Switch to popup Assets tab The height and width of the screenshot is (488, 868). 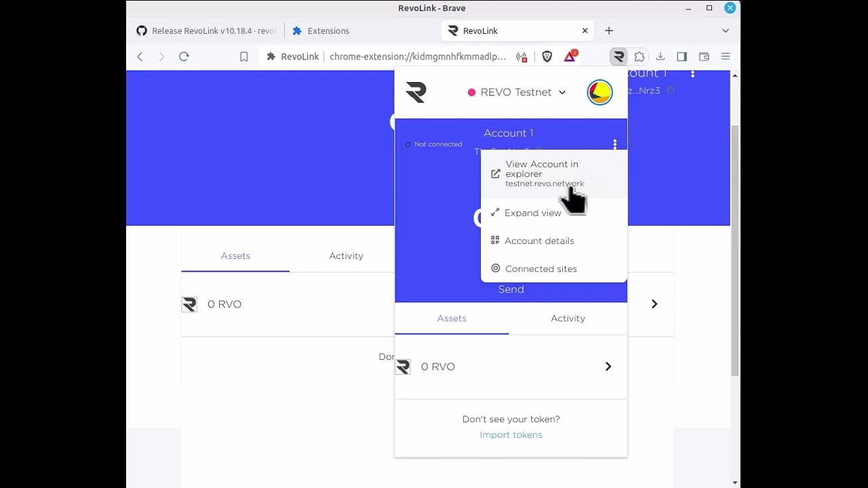(x=452, y=319)
